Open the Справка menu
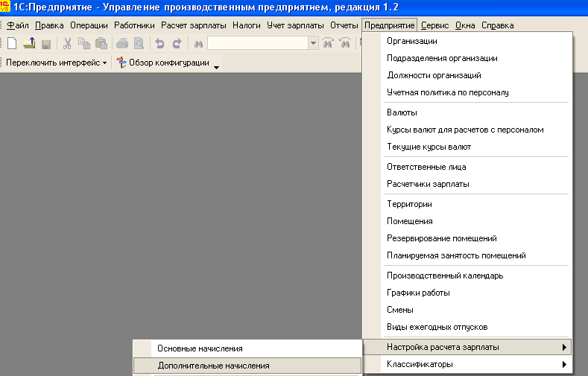588x376 pixels. point(497,25)
